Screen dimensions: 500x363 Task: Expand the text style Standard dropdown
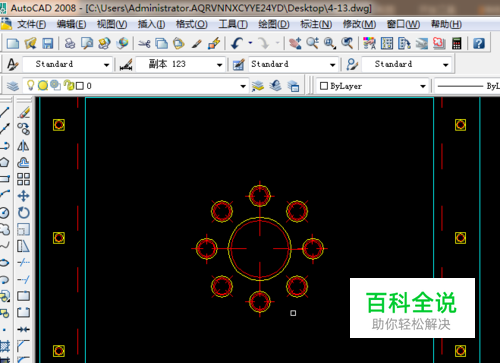pyautogui.click(x=106, y=65)
